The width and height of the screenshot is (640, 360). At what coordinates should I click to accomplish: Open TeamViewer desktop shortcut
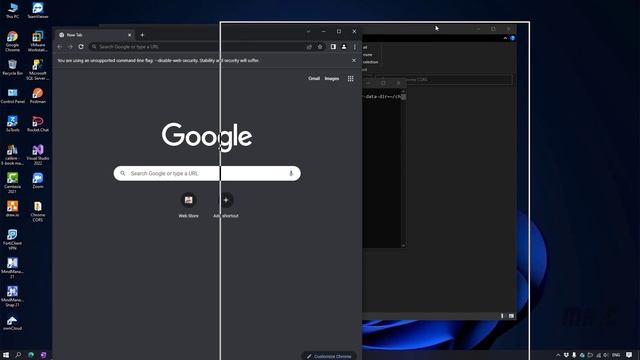[x=38, y=10]
